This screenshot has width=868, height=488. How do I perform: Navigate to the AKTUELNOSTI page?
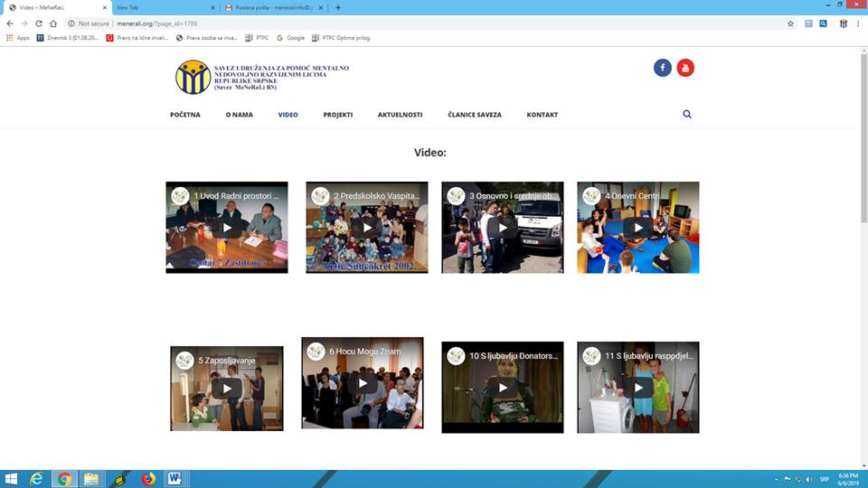coord(400,115)
